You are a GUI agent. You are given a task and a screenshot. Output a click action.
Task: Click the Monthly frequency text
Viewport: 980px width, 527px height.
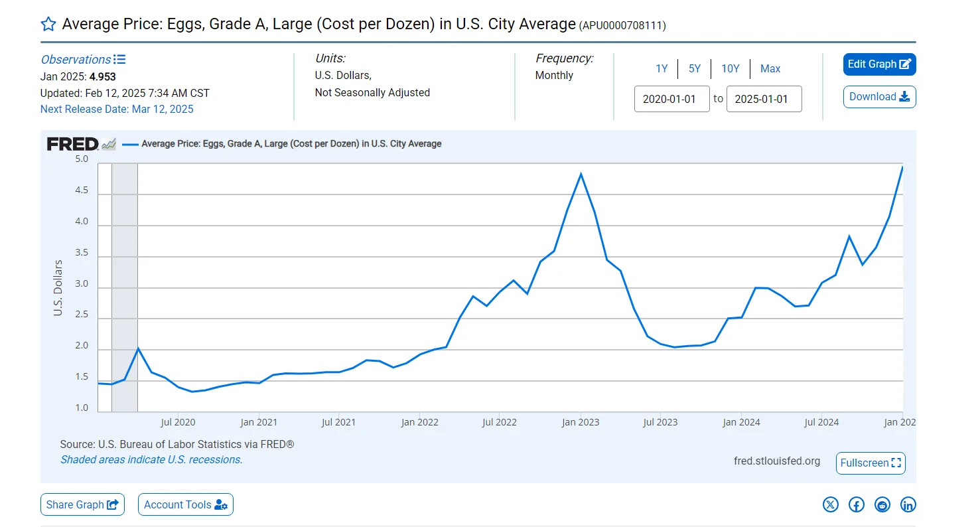(x=554, y=75)
